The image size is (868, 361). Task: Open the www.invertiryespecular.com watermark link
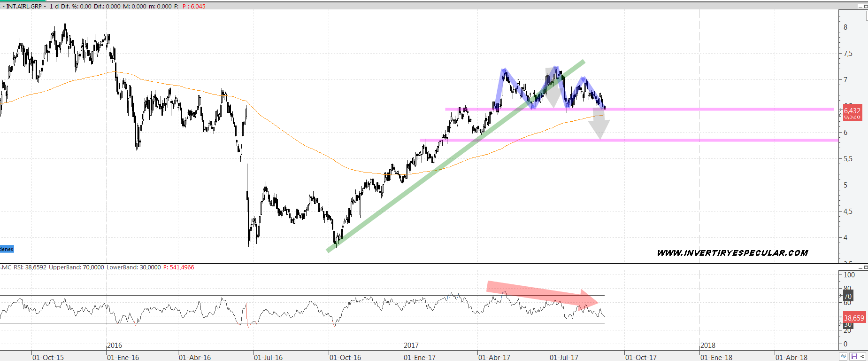[x=732, y=253]
